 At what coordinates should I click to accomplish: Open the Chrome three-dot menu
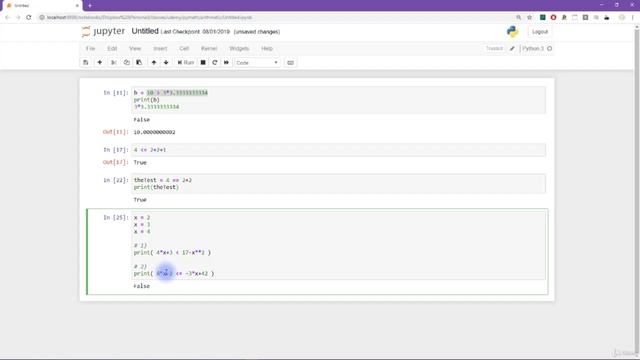point(633,17)
